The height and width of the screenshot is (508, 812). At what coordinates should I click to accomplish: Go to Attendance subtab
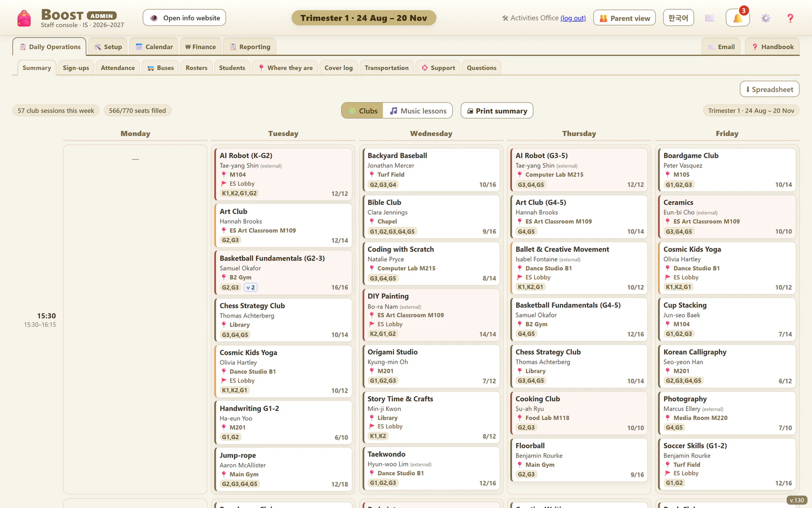point(118,68)
